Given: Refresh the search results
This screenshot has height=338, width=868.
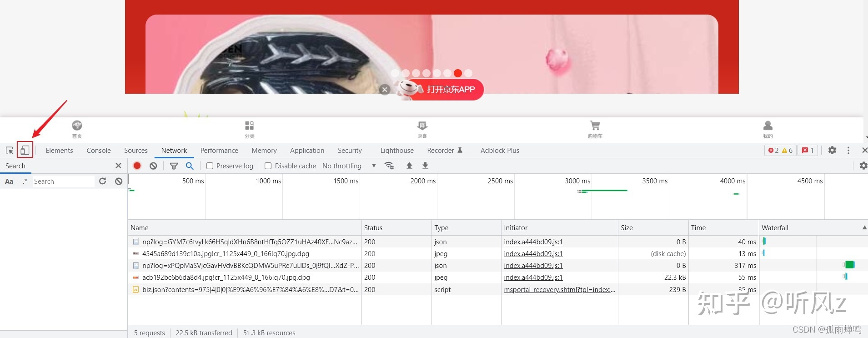Looking at the screenshot, I should pyautogui.click(x=103, y=181).
